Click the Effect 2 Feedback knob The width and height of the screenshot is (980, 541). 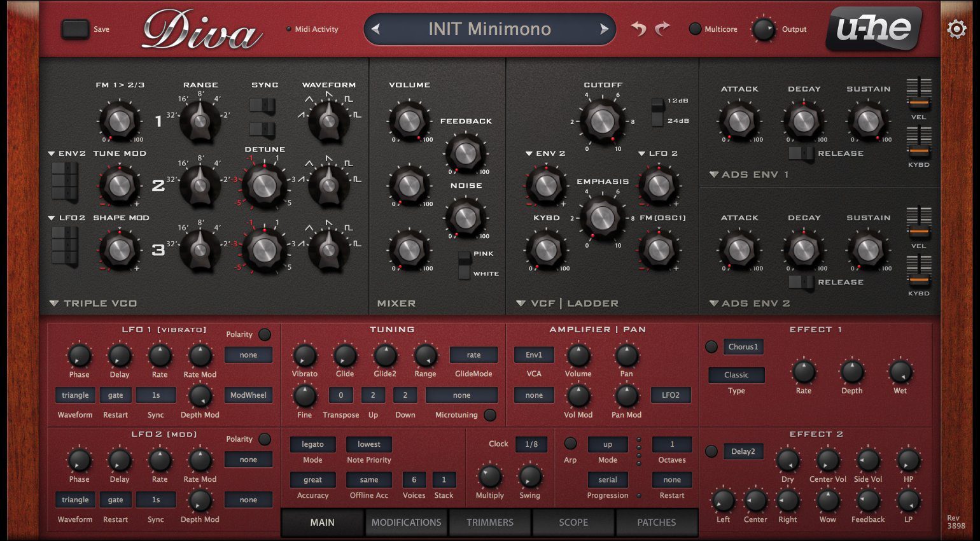(x=868, y=502)
